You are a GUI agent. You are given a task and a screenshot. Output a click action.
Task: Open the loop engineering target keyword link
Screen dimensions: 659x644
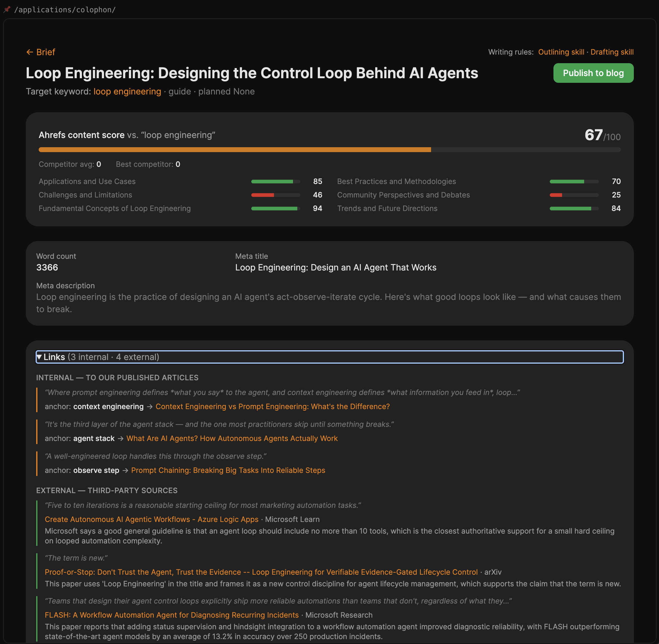coord(127,92)
